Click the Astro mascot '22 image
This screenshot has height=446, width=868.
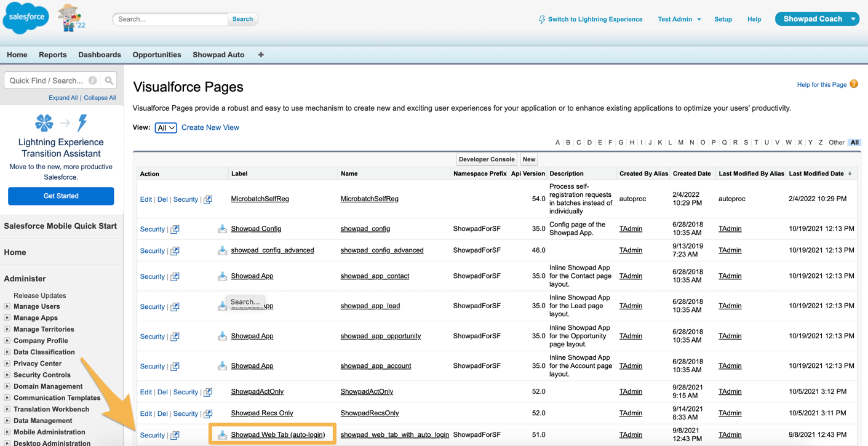point(71,17)
